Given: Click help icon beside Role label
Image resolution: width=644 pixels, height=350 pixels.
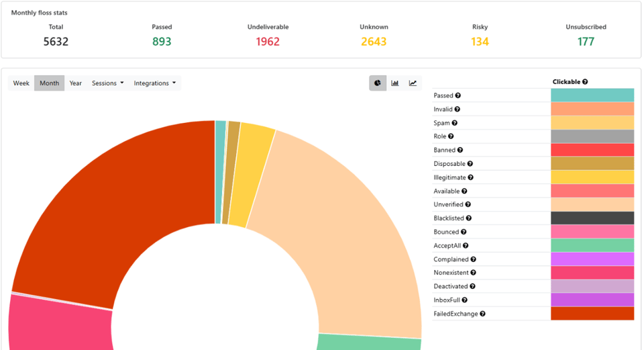Looking at the screenshot, I should coord(451,136).
